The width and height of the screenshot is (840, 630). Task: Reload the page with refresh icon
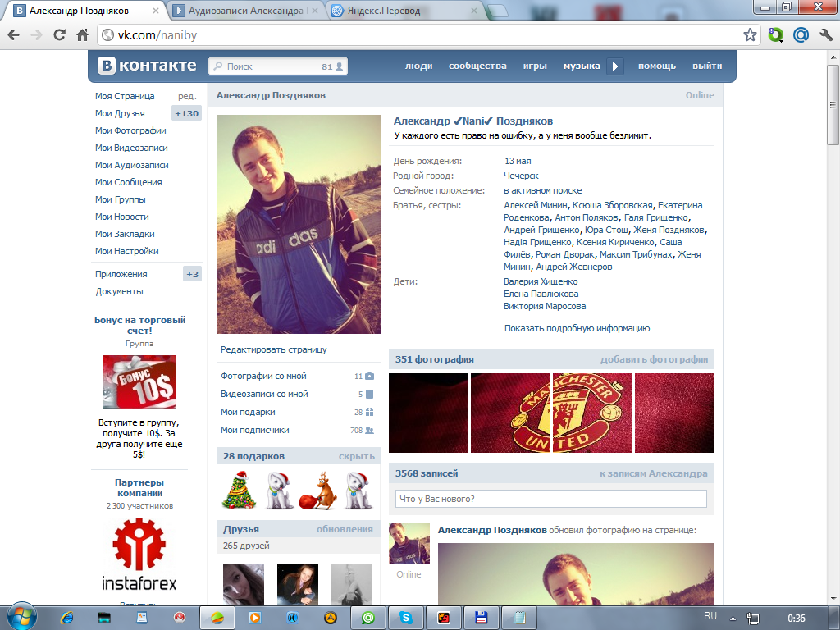coord(59,35)
